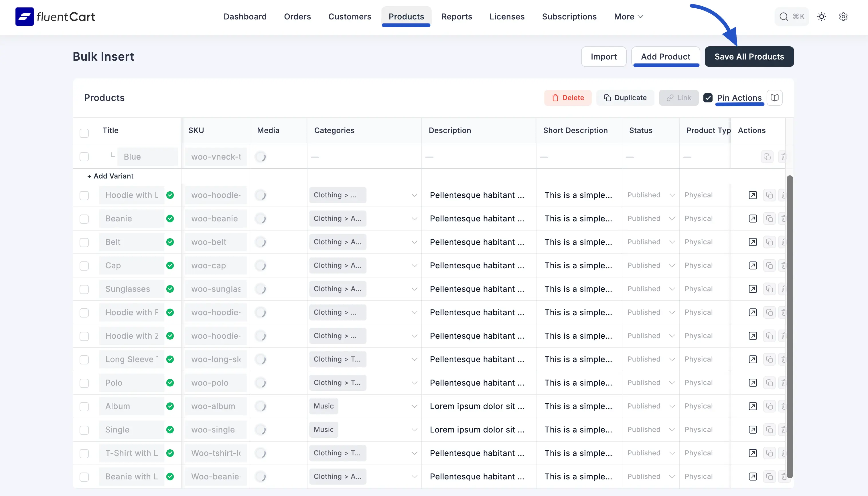Screen dimensions: 868x496
Task: Expand Categories dropdown for Polo row
Action: click(414, 382)
